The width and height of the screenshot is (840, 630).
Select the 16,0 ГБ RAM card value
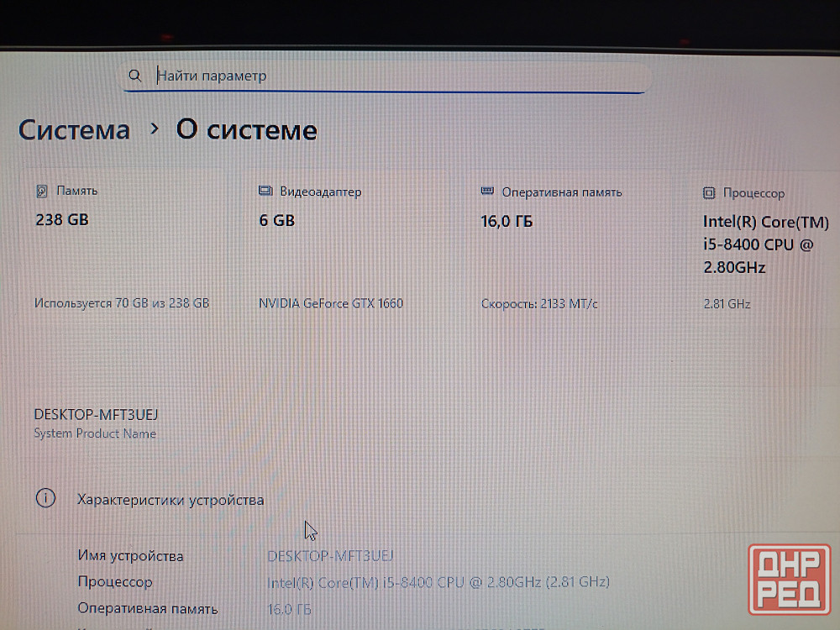tap(507, 222)
